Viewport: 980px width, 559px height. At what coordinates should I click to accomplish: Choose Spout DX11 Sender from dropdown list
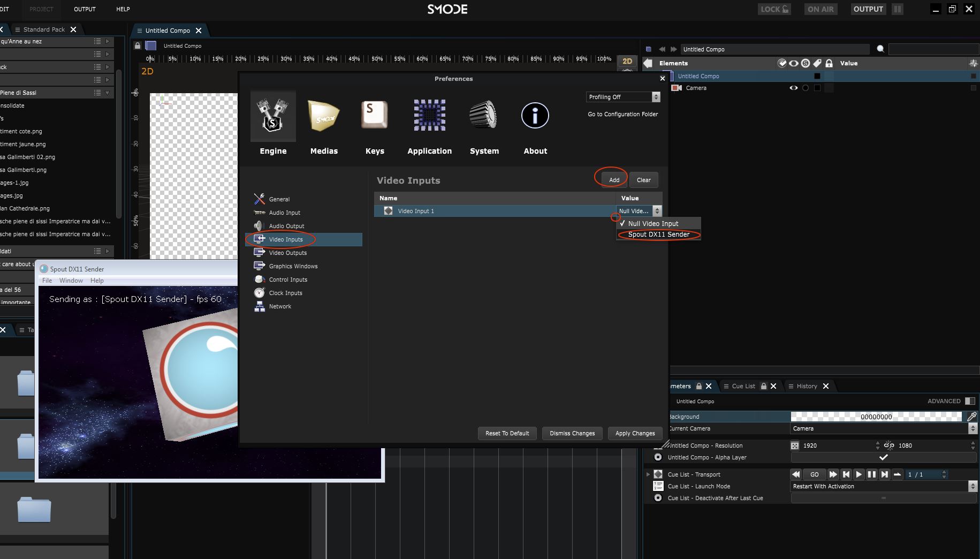click(x=658, y=235)
